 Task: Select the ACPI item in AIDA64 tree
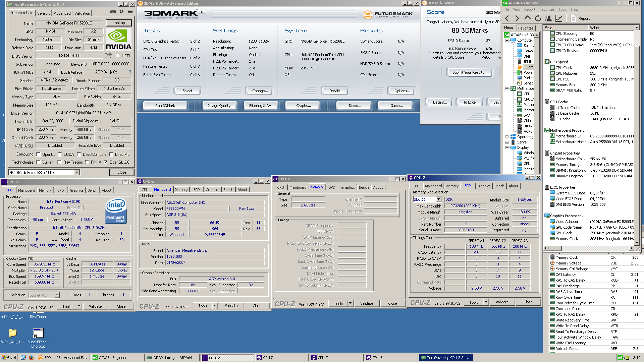524,131
